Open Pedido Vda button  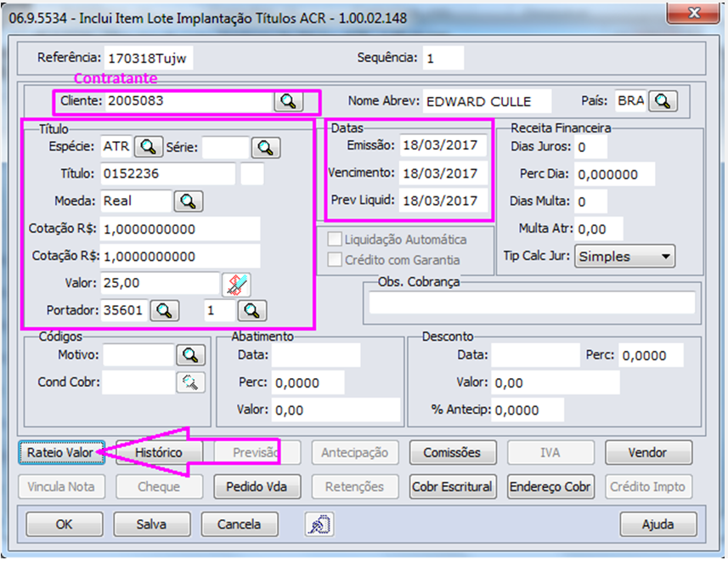pos(257,487)
